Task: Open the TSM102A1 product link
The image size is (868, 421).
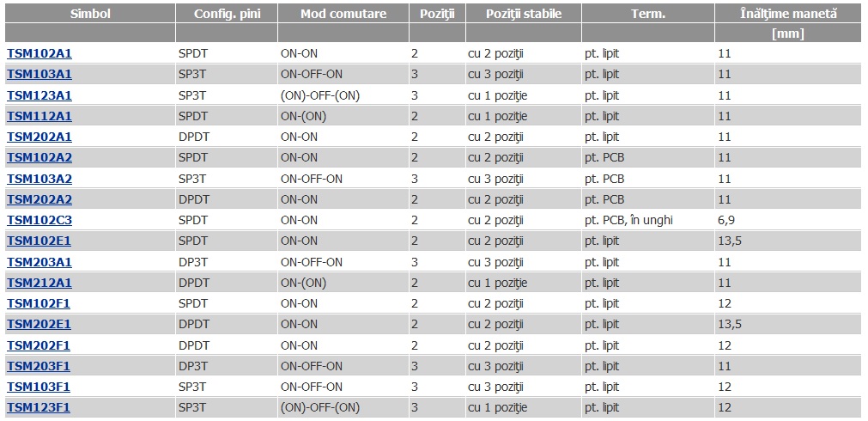Action: point(39,54)
